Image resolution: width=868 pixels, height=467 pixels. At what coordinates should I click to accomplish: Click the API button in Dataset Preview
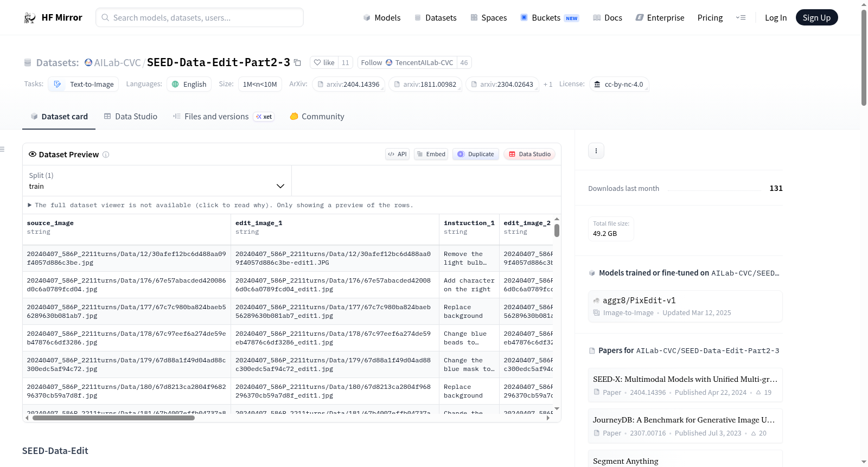click(398, 154)
